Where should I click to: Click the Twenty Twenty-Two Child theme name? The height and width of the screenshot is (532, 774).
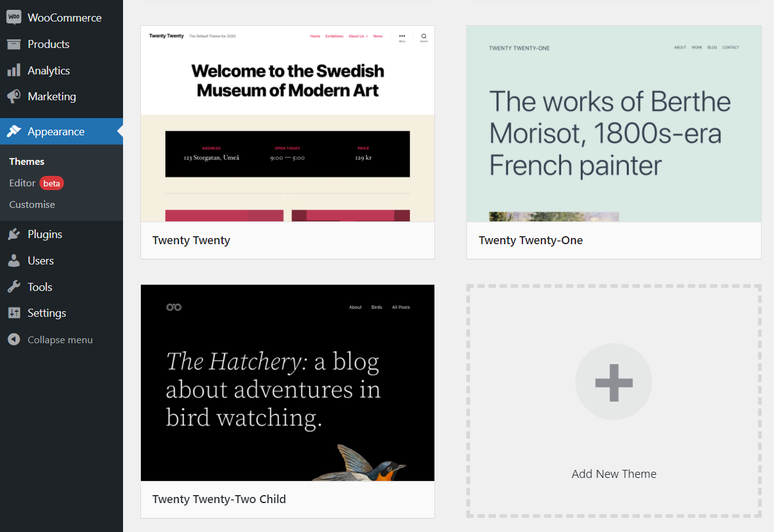[x=219, y=499]
